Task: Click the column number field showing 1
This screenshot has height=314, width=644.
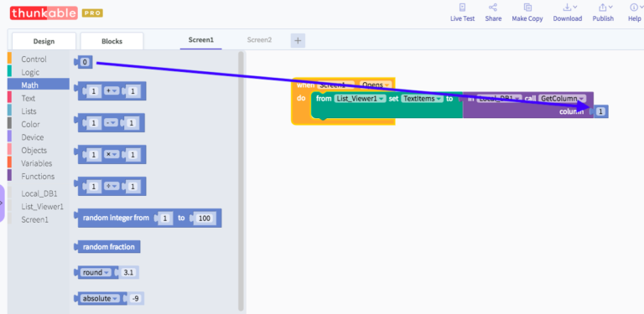Action: point(600,111)
